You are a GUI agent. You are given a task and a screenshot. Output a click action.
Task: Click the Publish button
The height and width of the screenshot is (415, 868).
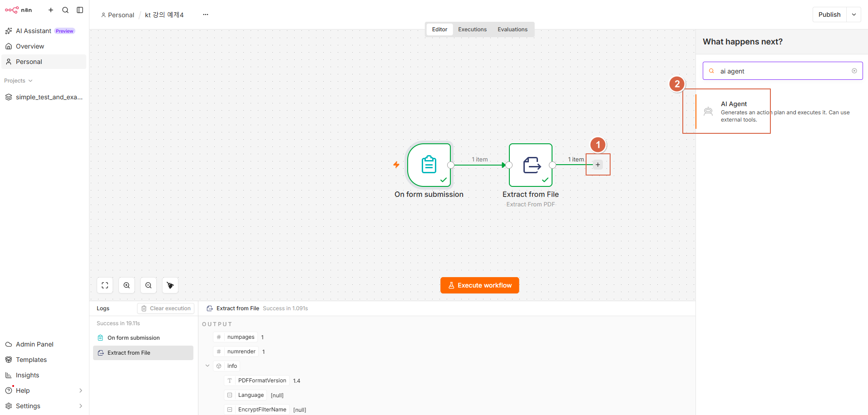point(829,15)
